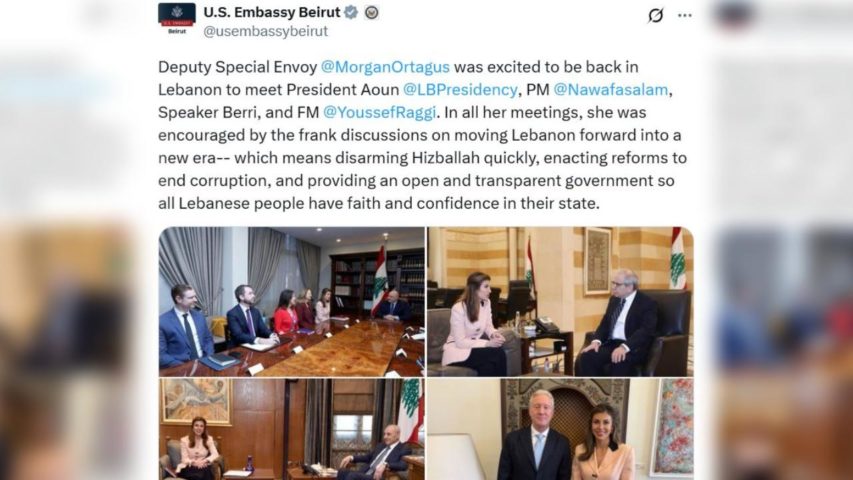Click the Grok circle-slash icon
Image resolution: width=853 pixels, height=480 pixels.
[656, 15]
